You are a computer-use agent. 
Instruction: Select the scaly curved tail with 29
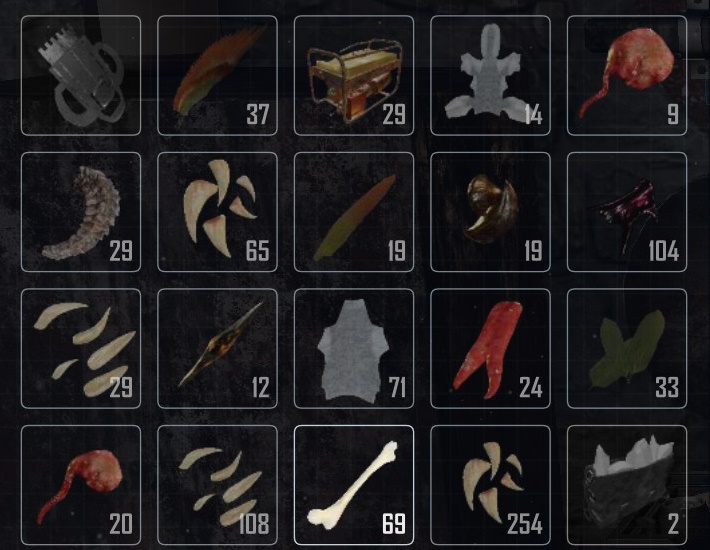click(x=81, y=212)
